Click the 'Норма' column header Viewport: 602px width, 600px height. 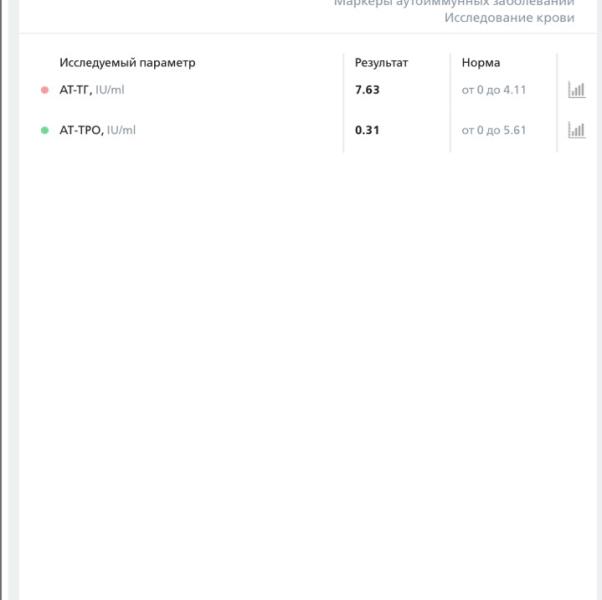480,63
